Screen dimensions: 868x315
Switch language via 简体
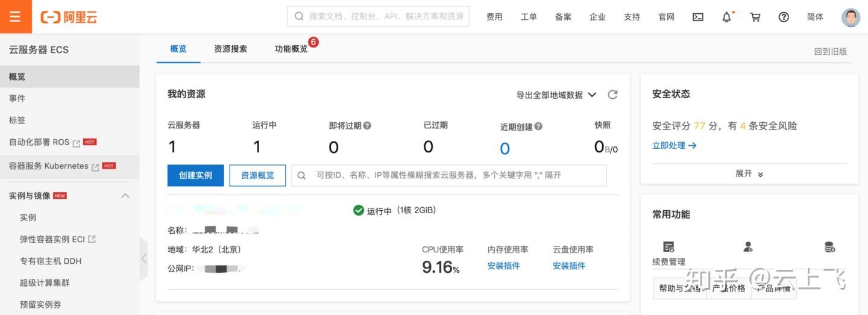(x=815, y=17)
